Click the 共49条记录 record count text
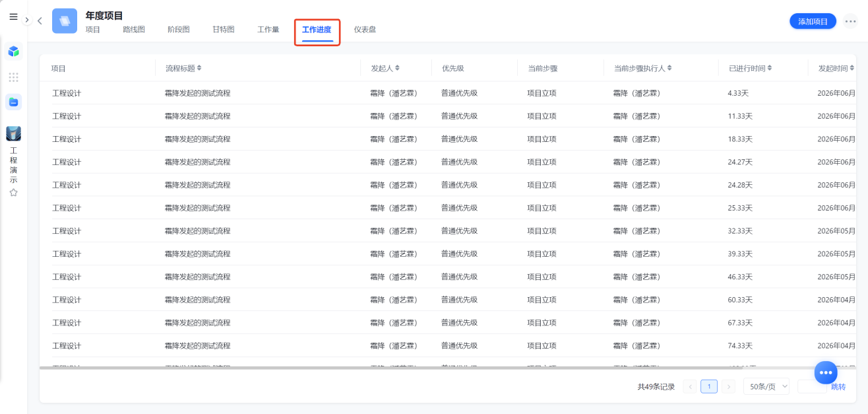 656,387
